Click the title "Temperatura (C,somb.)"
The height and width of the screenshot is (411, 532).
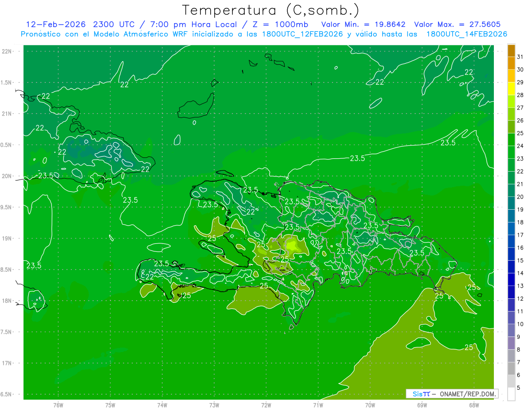(x=270, y=10)
